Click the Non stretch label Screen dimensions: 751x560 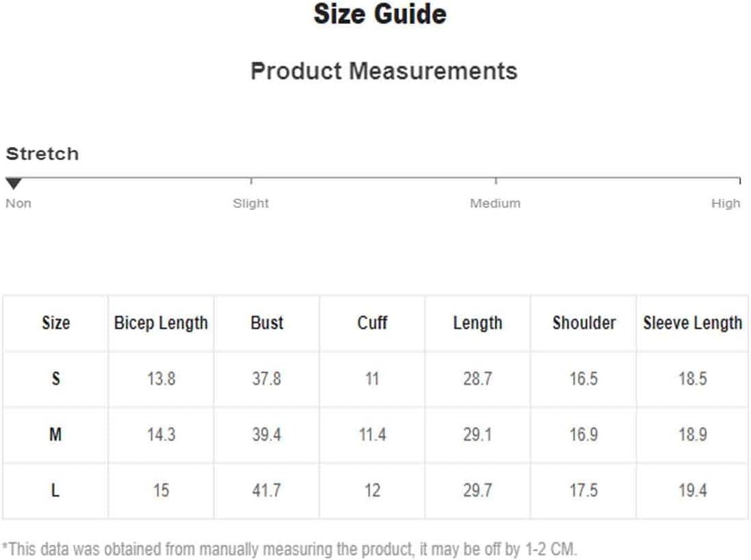[19, 203]
